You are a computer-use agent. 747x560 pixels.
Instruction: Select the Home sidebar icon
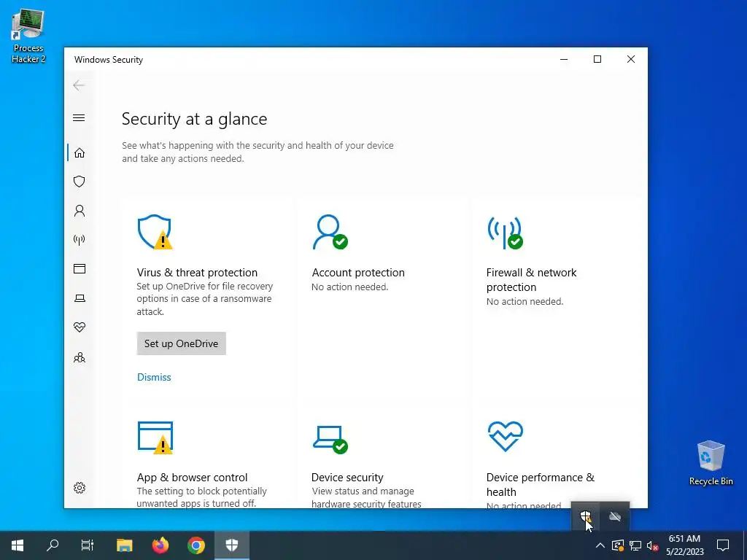(x=79, y=152)
